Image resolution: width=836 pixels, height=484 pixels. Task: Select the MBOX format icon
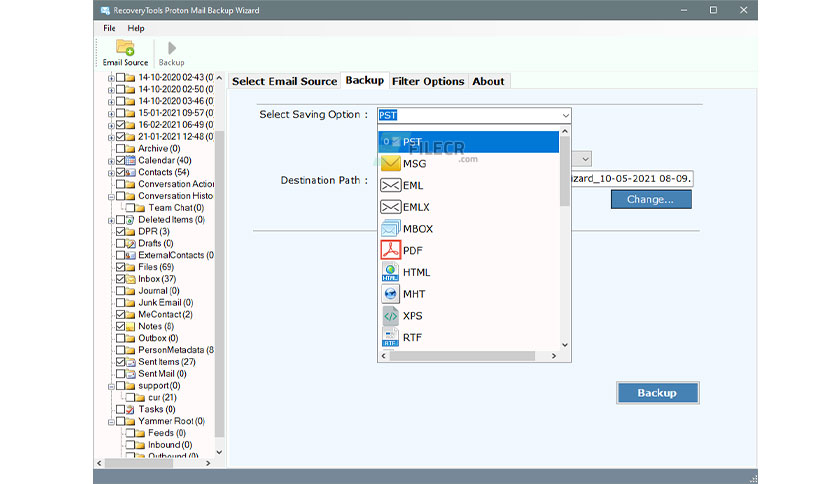(x=390, y=229)
